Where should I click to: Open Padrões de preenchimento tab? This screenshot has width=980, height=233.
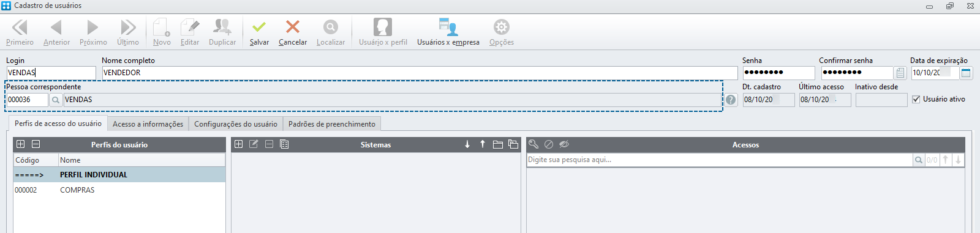point(332,124)
